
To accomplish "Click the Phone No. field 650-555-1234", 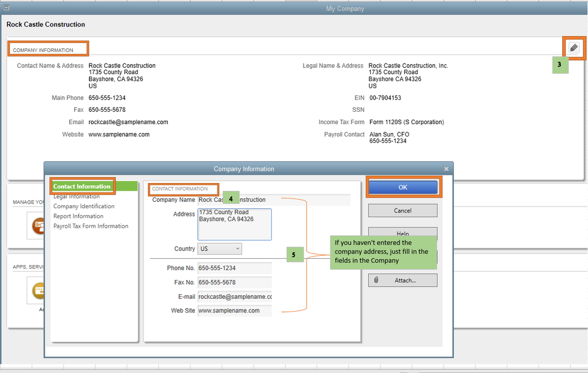I will click(235, 268).
